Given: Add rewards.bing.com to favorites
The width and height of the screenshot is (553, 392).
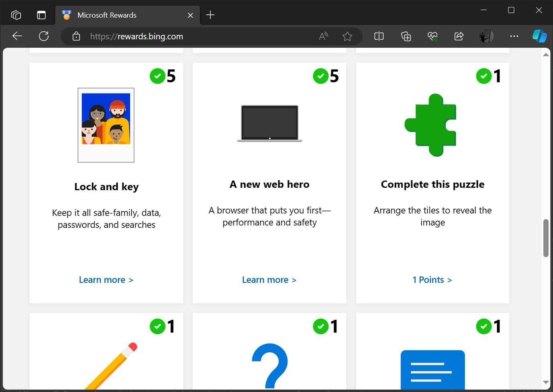Looking at the screenshot, I should [x=347, y=36].
